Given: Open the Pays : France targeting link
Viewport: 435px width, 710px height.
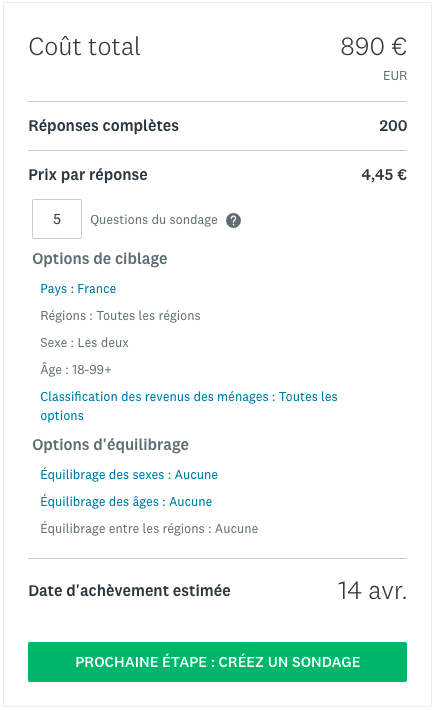Looking at the screenshot, I should point(78,289).
